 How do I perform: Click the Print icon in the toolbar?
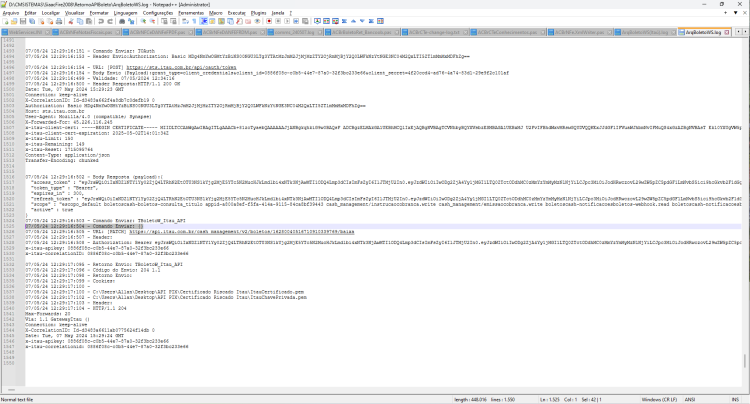point(59,21)
